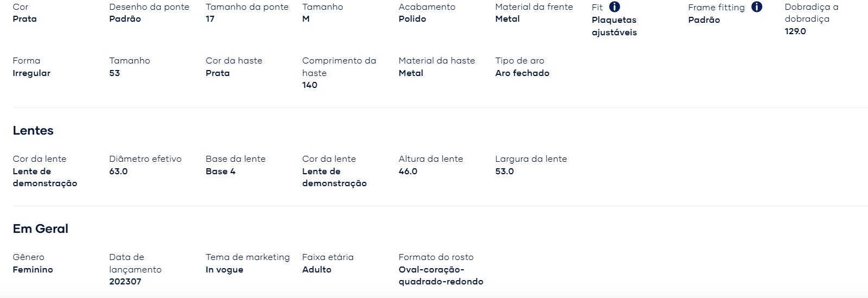868x298 pixels.
Task: Click the Largura da lente 53.0 value
Action: click(x=504, y=172)
